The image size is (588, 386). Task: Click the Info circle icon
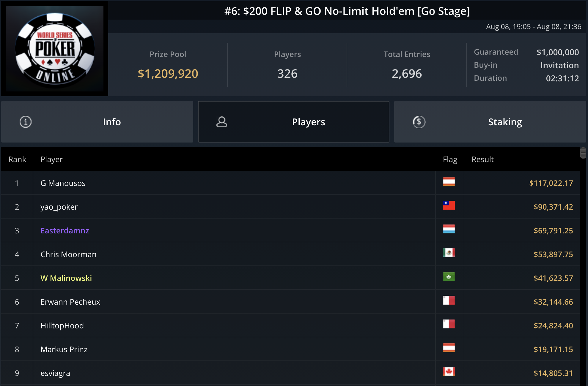click(x=26, y=122)
